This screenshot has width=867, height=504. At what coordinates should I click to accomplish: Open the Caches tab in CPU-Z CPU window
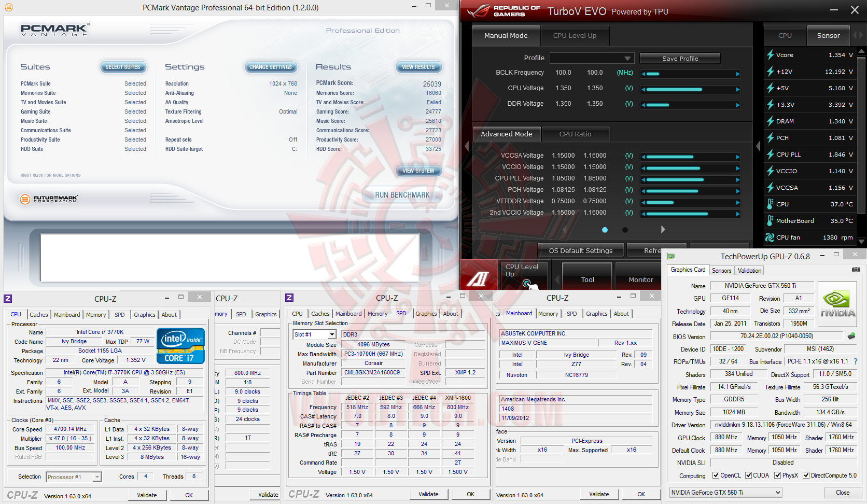39,315
